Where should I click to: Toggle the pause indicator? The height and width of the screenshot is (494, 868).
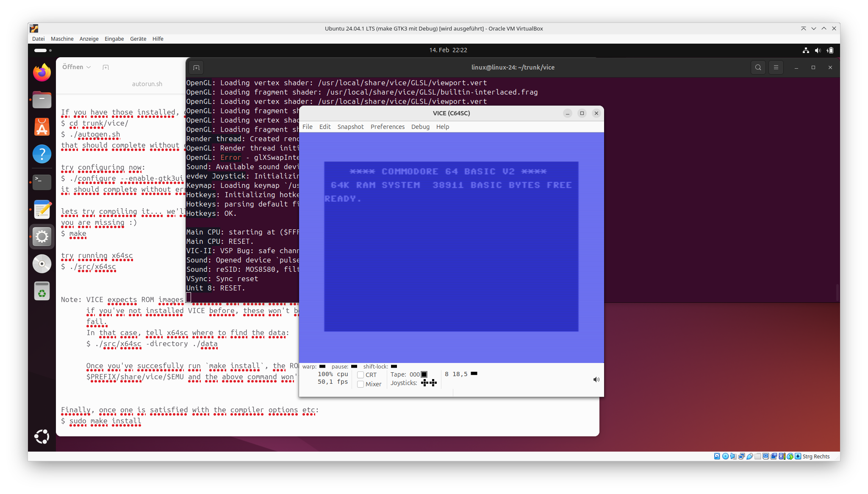point(354,366)
